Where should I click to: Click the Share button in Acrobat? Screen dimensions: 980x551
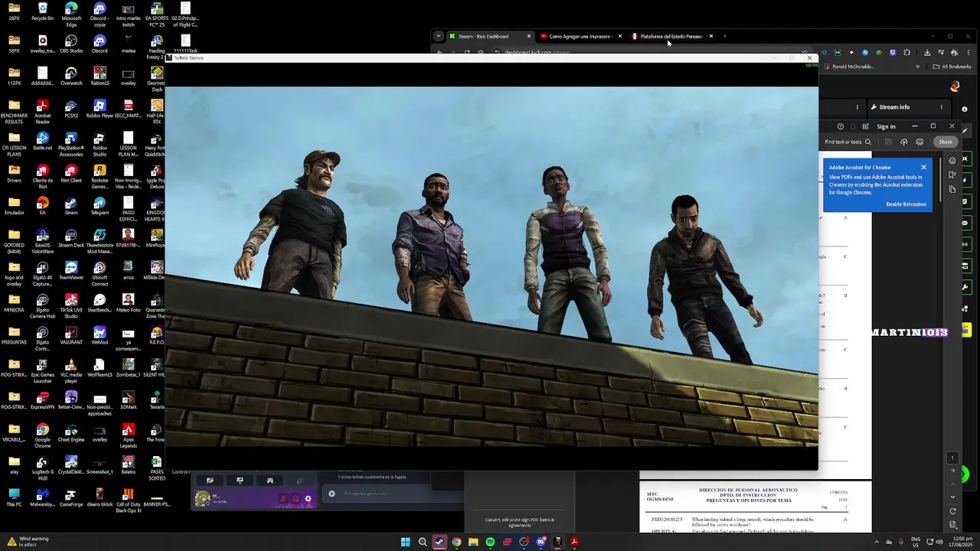tap(946, 142)
